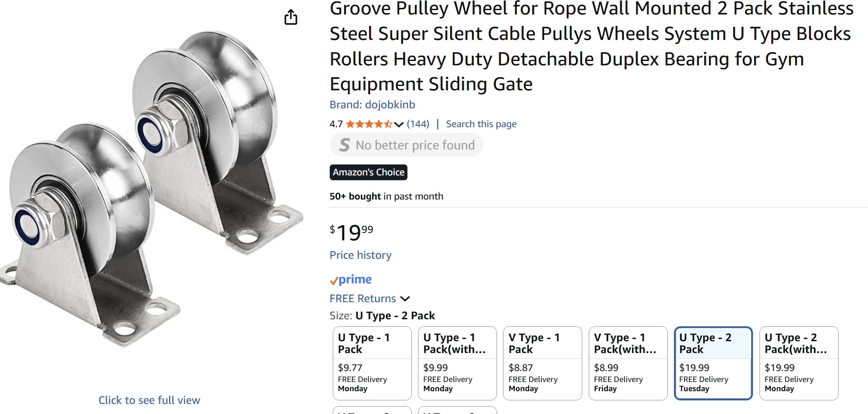
Task: Expand the star ratings breakdown chevron
Action: pyautogui.click(x=398, y=125)
